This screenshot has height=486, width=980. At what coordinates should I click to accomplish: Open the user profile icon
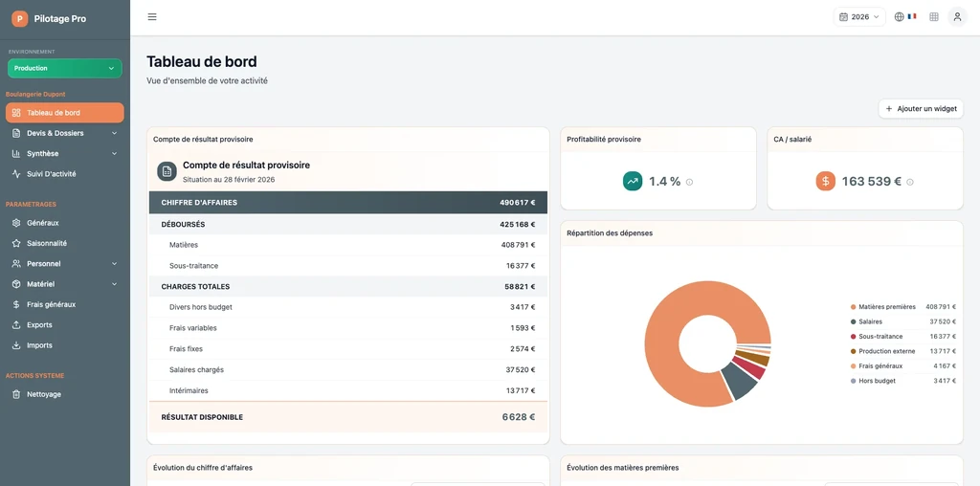coord(957,17)
